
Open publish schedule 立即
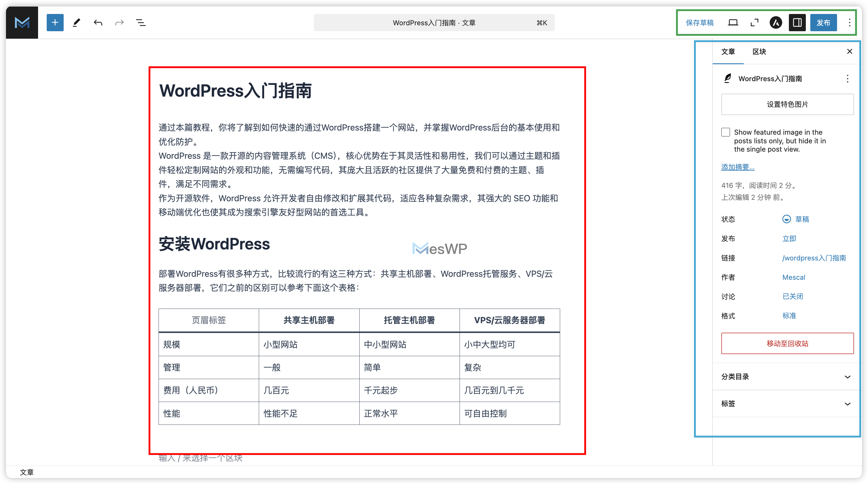[789, 239]
